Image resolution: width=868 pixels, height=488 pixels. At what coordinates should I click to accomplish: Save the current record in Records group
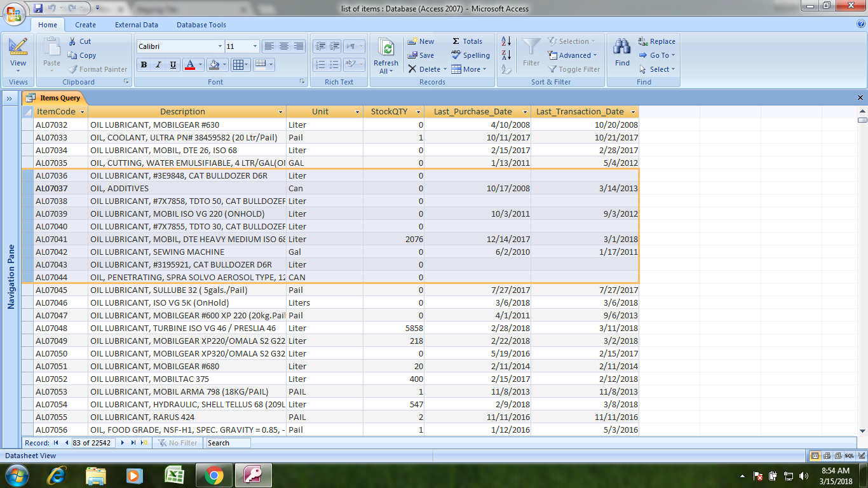pyautogui.click(x=421, y=55)
